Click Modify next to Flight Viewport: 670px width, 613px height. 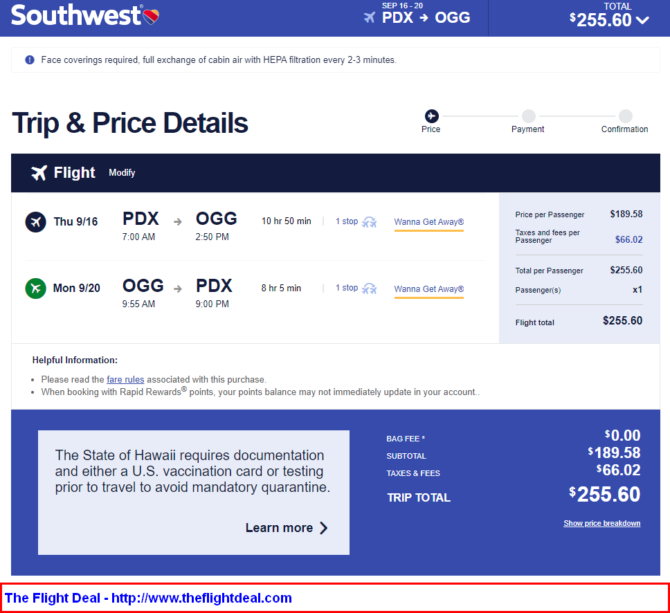point(122,173)
